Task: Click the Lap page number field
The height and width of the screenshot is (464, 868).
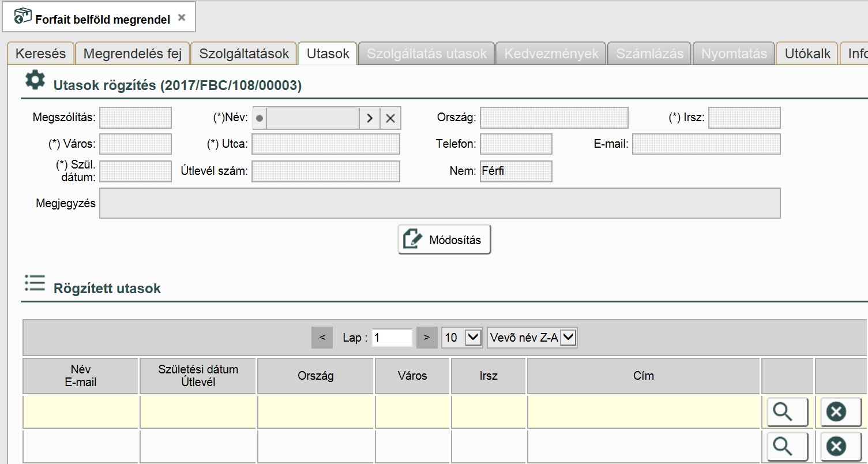Action: coord(392,338)
